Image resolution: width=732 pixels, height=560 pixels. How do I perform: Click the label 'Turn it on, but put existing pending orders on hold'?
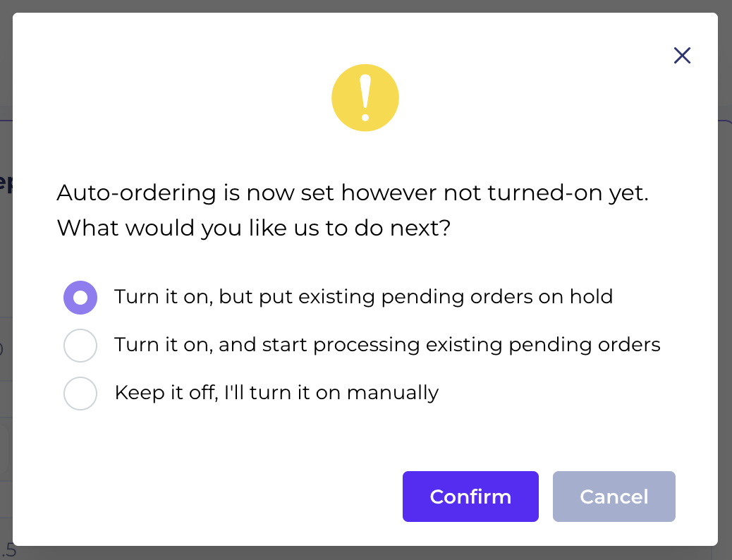363,297
